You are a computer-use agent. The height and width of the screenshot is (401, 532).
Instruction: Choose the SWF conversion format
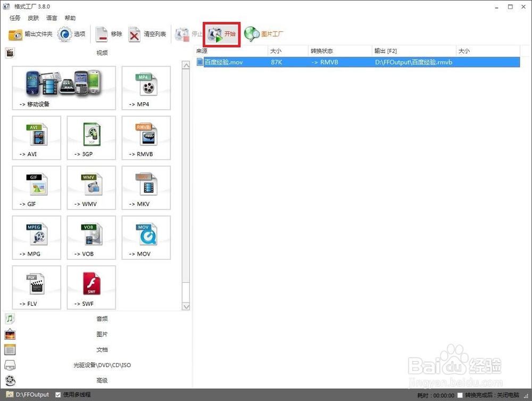point(92,288)
